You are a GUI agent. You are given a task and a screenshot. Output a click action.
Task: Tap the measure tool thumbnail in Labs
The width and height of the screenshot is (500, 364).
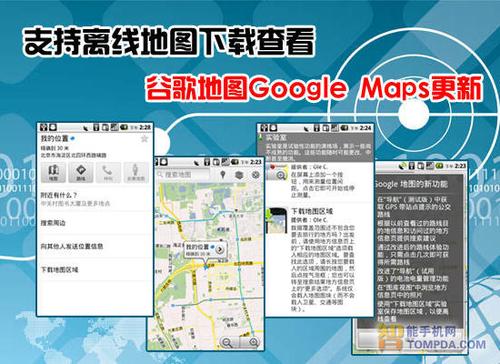[x=277, y=172]
